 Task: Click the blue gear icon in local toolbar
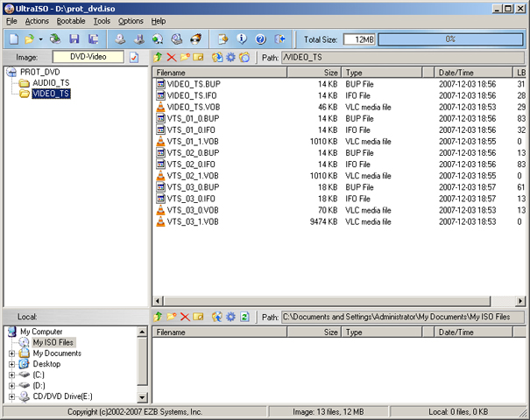230,317
